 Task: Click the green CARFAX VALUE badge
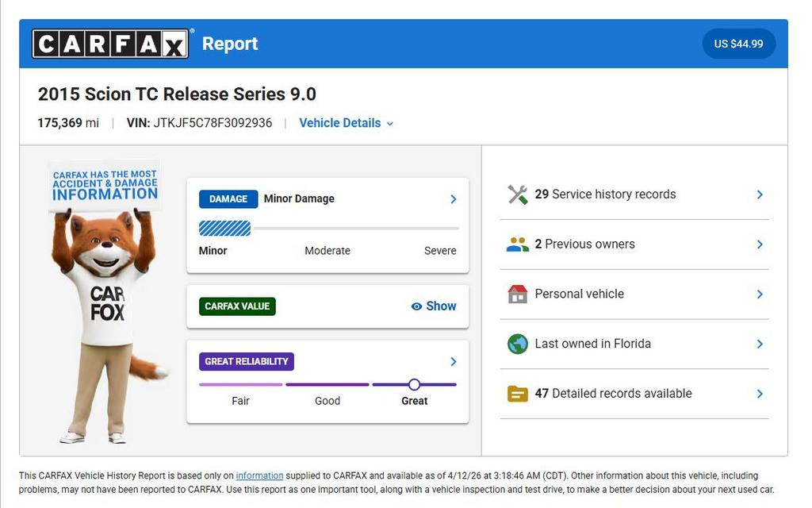(x=237, y=306)
